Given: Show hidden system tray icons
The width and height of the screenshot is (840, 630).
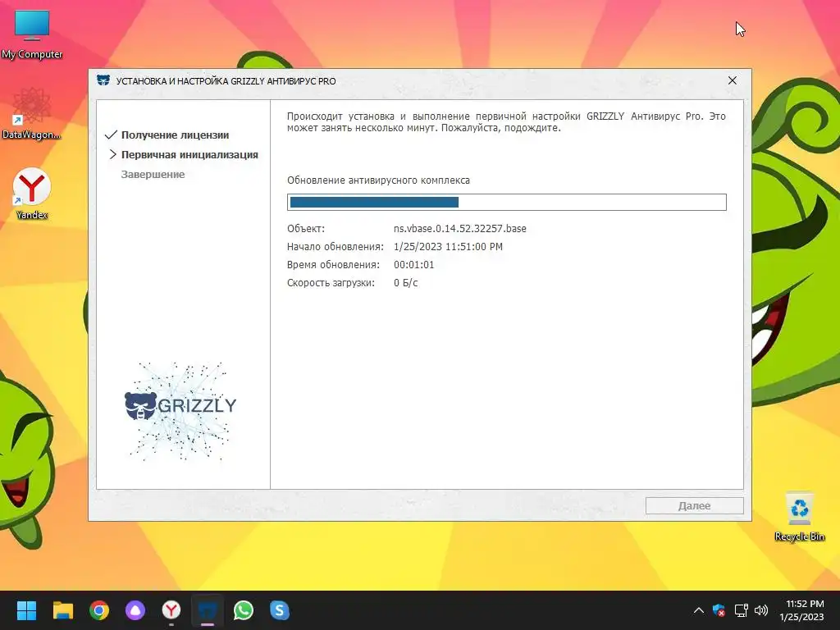Looking at the screenshot, I should tap(699, 610).
